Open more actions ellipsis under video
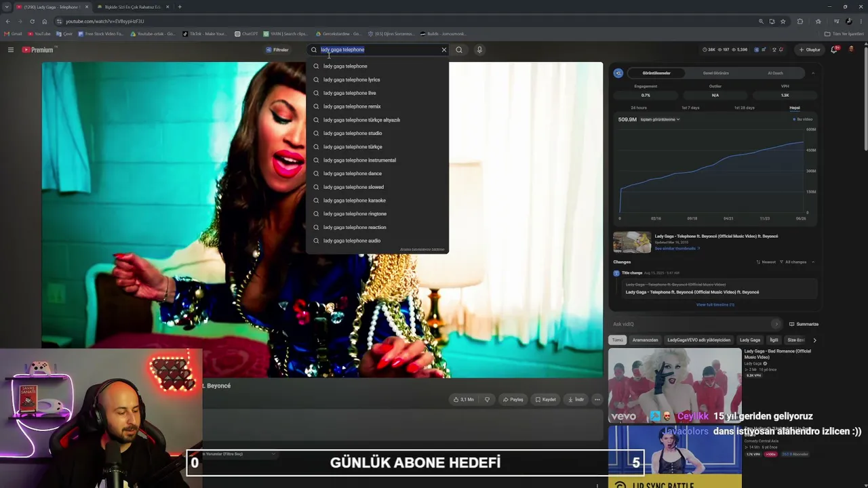Viewport: 868px width, 488px height. pos(597,399)
